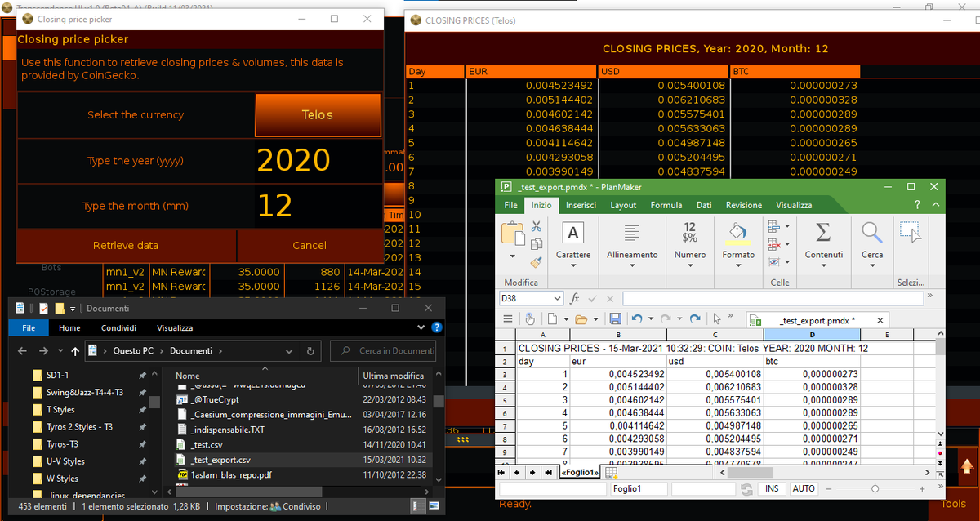Select the selection rectangle tool in PlanMaker
Viewport: 980px width, 521px height.
click(x=910, y=233)
